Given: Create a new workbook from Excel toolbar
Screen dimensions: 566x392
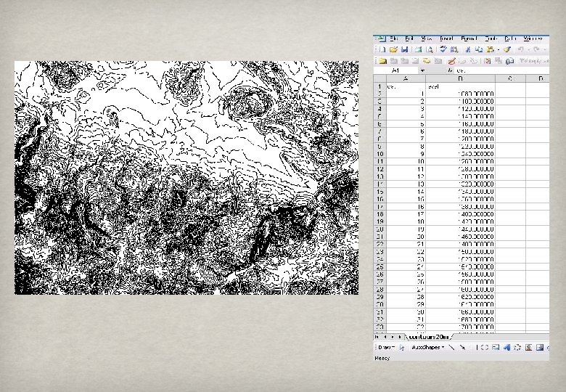Looking at the screenshot, I should tap(383, 50).
